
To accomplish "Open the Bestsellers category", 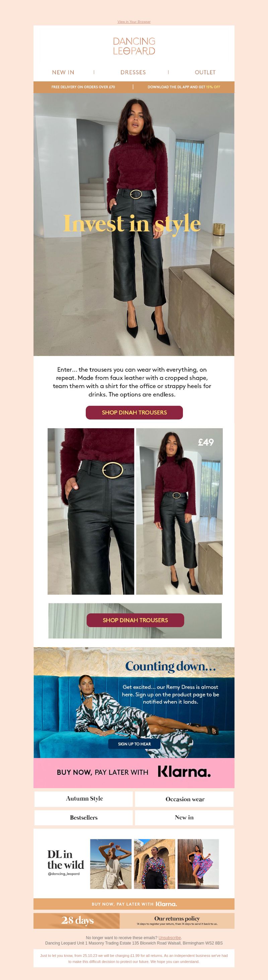I will click(84, 818).
